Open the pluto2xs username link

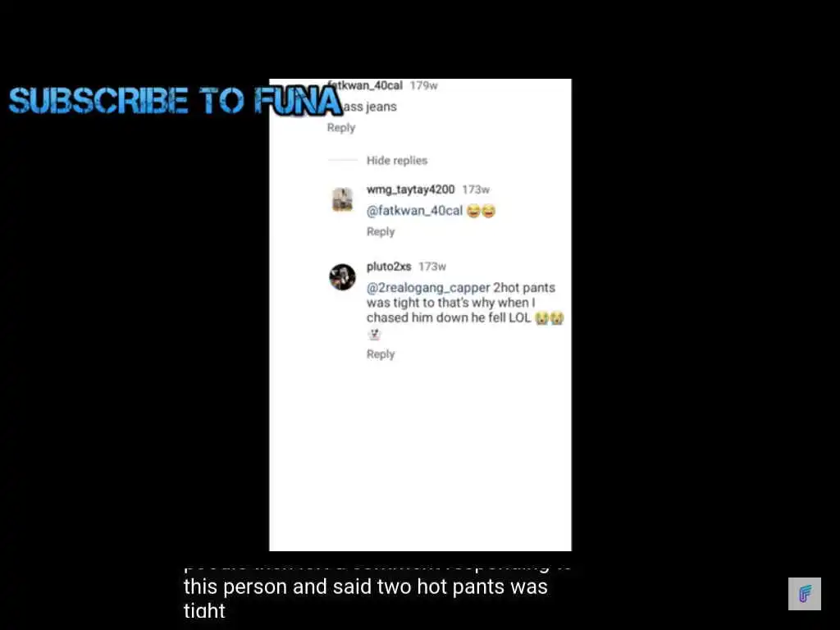[x=389, y=267]
